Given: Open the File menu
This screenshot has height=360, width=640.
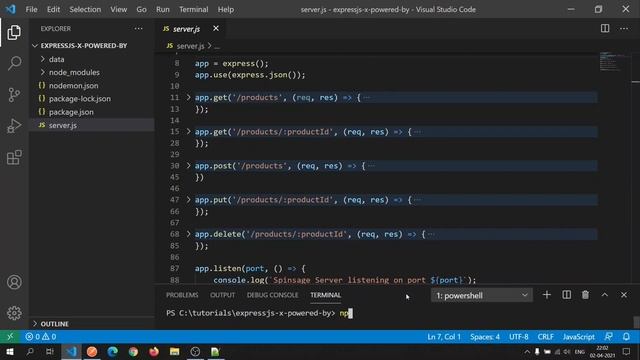Looking at the screenshot, I should [x=31, y=9].
